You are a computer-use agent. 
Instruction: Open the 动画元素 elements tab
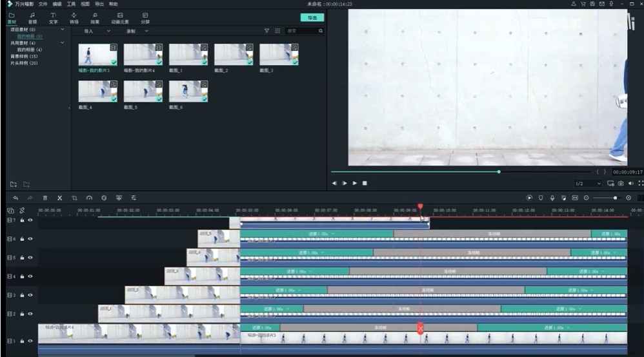120,18
